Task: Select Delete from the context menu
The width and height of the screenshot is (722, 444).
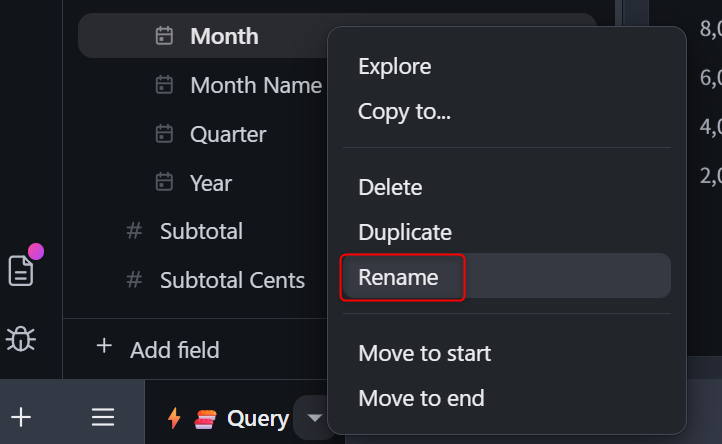Action: click(x=390, y=187)
